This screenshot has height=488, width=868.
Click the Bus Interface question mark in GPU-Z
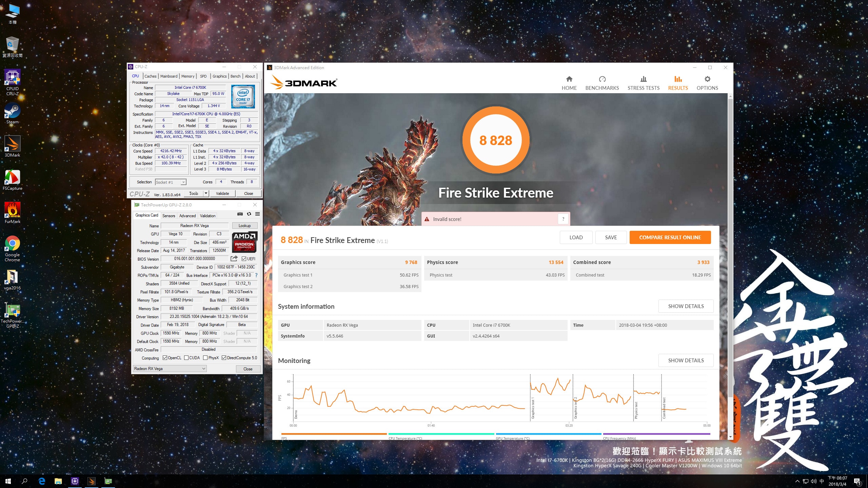256,275
